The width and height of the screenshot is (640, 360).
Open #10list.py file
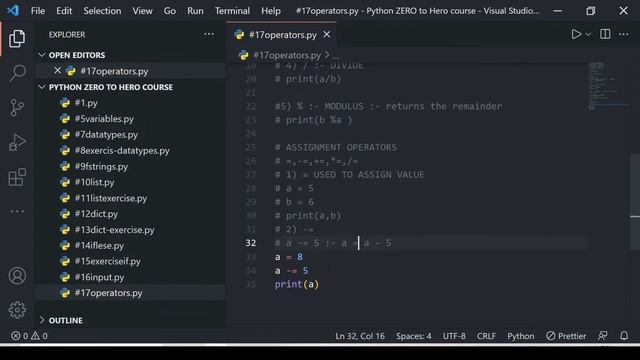(94, 182)
